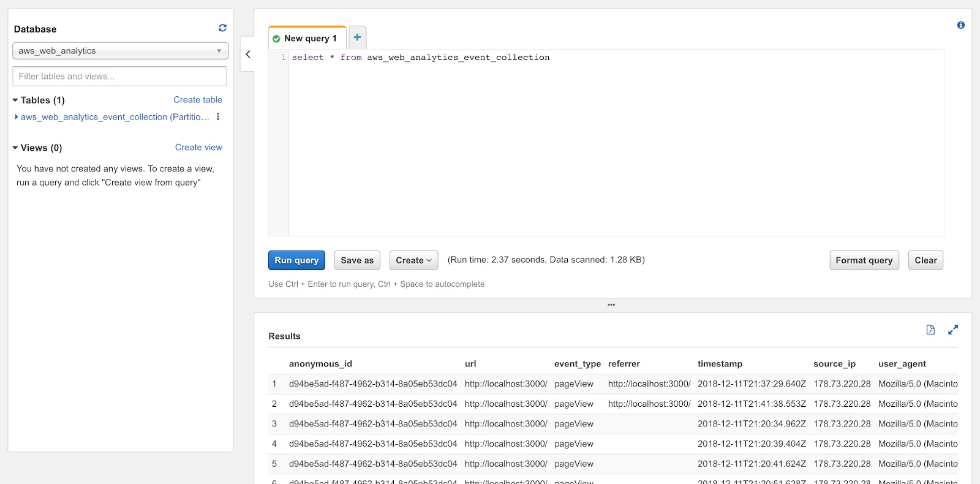Screen dimensions: 980x484
Task: Select timestamp 2018-12-11T21:20:39.404Z cell
Action: (752, 444)
